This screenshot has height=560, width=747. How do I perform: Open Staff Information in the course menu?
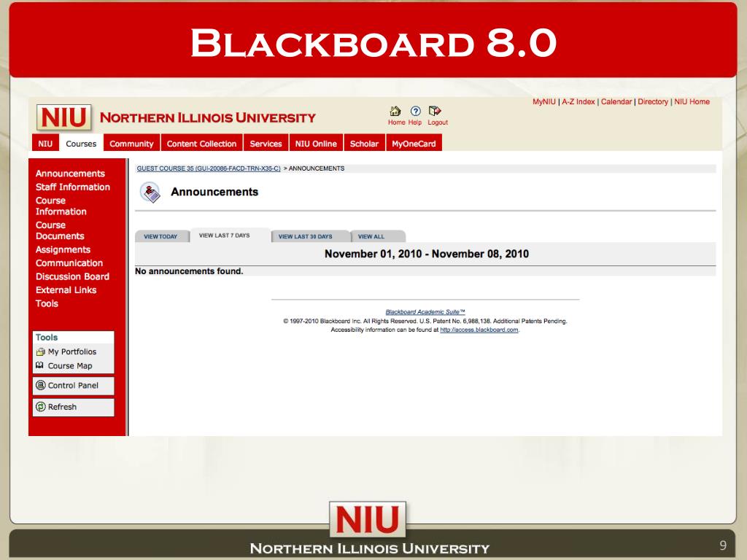[x=72, y=187]
